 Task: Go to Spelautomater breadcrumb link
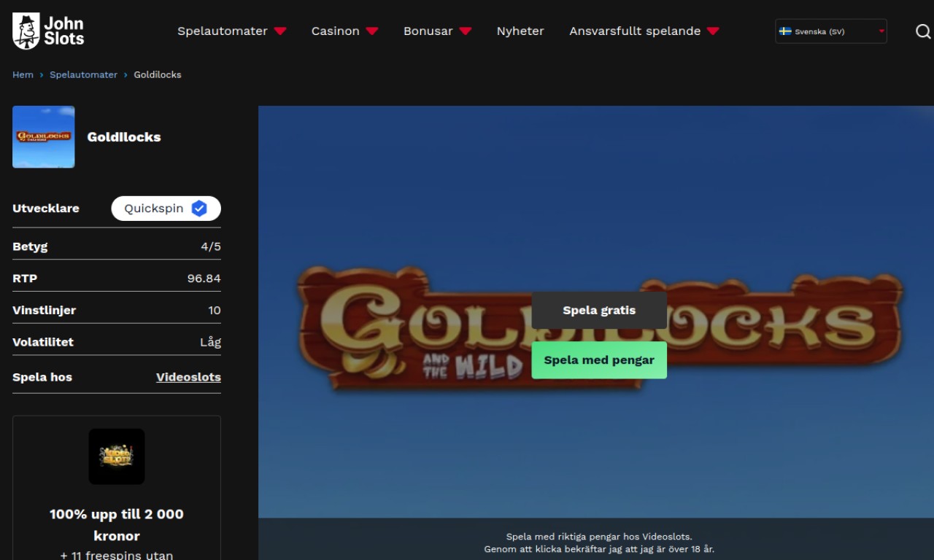pyautogui.click(x=83, y=74)
